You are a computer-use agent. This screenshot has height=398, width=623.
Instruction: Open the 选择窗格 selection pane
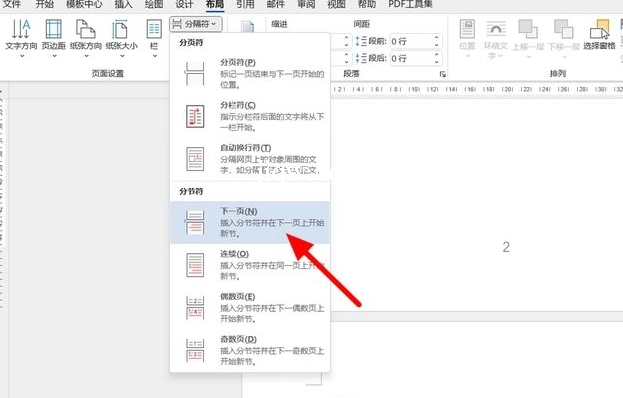pos(600,36)
